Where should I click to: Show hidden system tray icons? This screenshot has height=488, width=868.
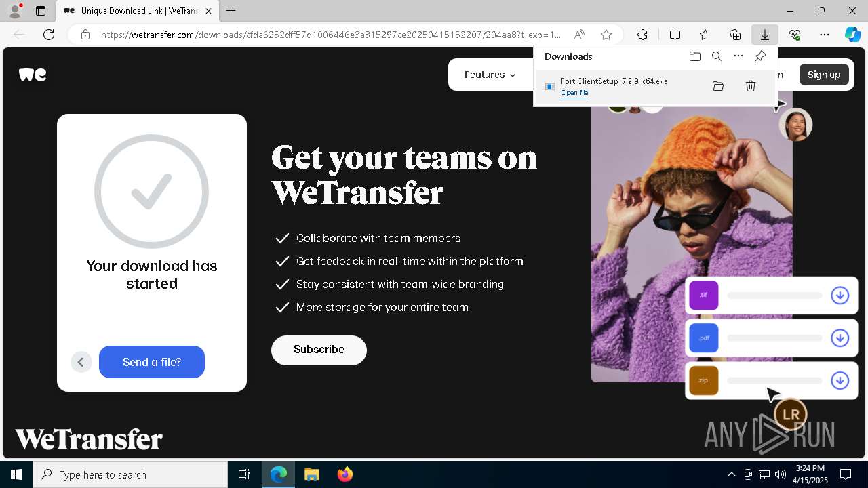pos(732,474)
